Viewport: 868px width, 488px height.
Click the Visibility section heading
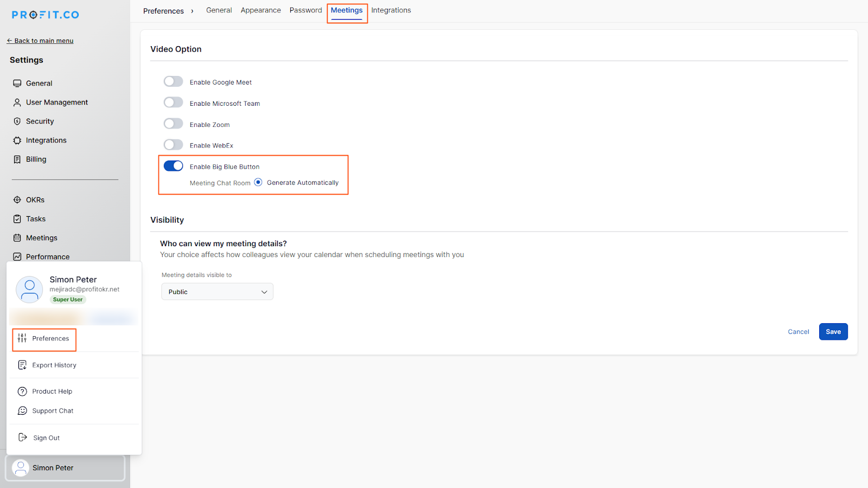click(x=167, y=220)
